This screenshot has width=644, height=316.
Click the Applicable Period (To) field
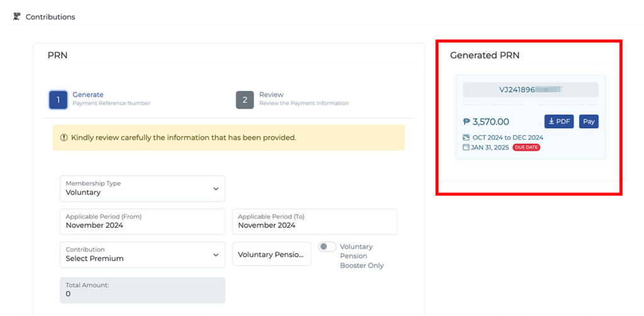[314, 222]
